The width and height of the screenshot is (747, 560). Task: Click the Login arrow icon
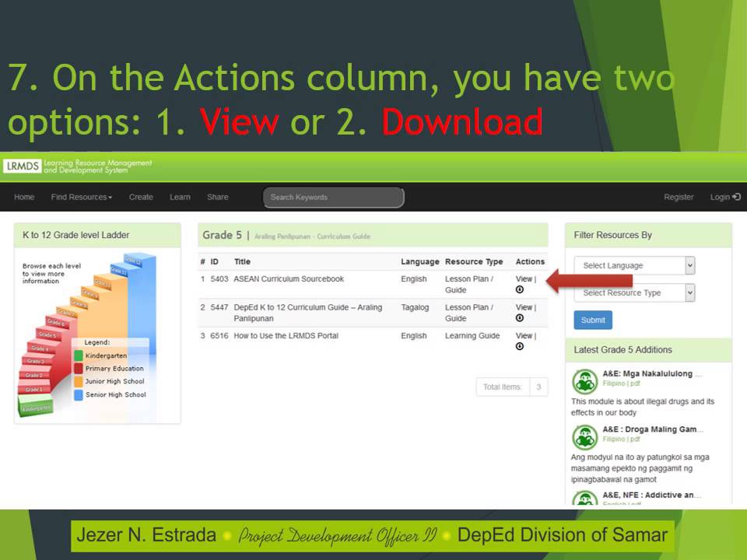737,197
